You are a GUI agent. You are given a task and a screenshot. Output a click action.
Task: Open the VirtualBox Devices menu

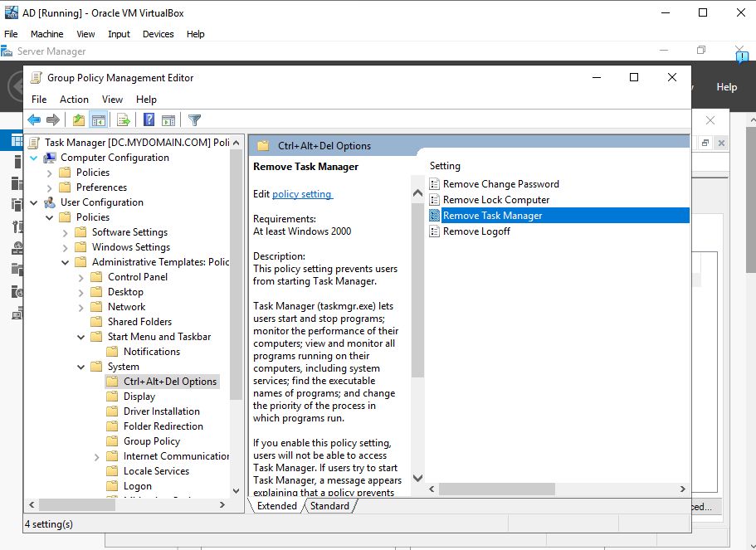coord(159,34)
